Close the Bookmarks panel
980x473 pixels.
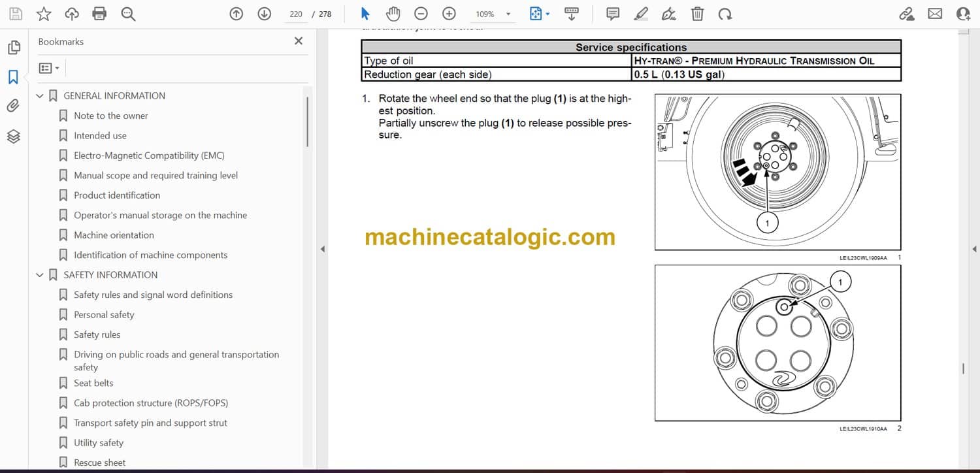pos(299,41)
